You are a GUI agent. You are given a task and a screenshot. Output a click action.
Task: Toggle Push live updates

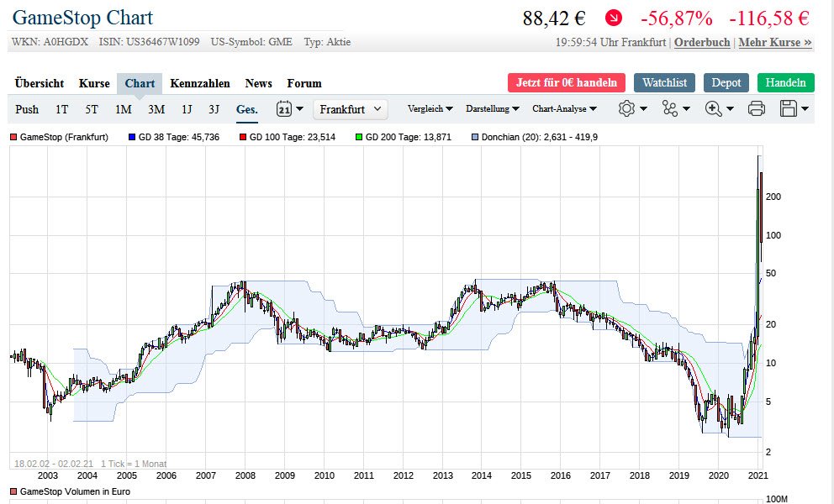27,109
